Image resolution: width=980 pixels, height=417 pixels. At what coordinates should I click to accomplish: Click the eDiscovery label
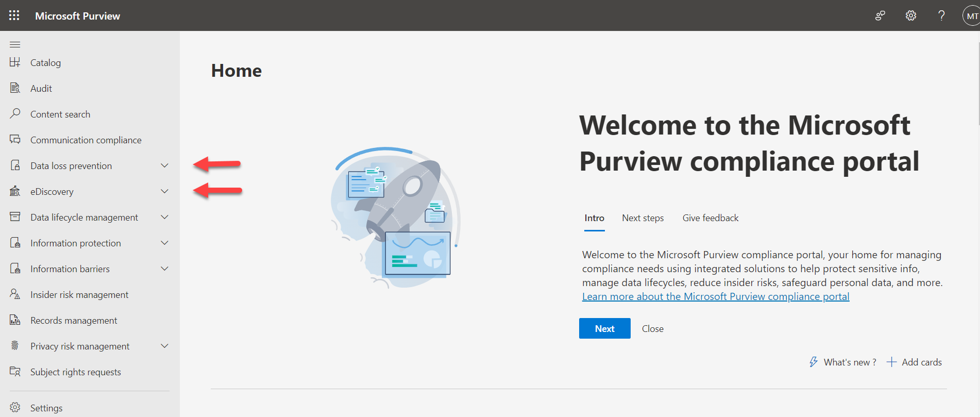[x=52, y=192]
